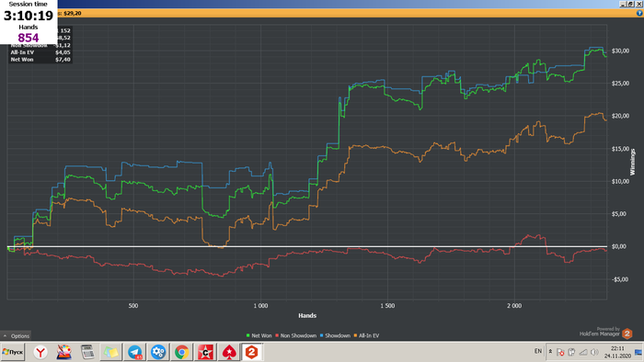The height and width of the screenshot is (362, 644).
Task: Click the blue help info icon
Action: pos(639,13)
